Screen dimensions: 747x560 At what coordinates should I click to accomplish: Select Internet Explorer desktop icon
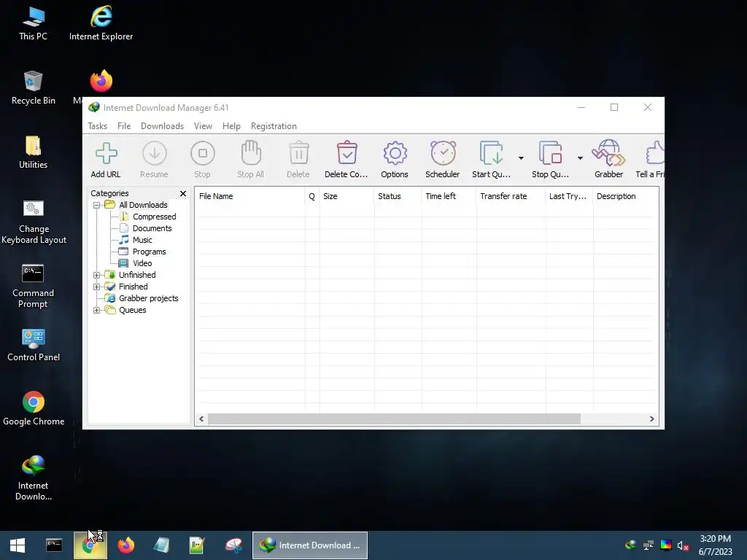[x=101, y=23]
